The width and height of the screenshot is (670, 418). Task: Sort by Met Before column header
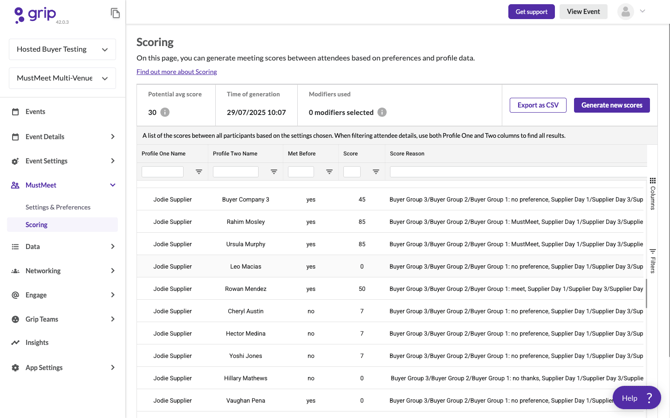point(302,154)
